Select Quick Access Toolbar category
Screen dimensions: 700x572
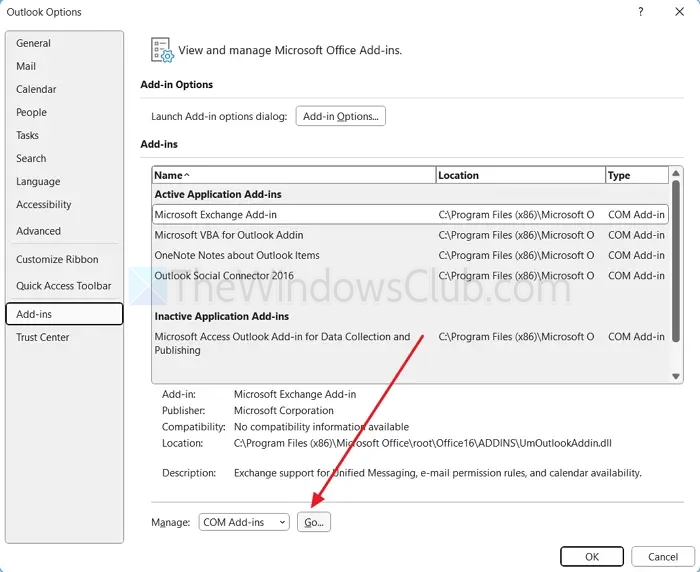click(x=63, y=286)
